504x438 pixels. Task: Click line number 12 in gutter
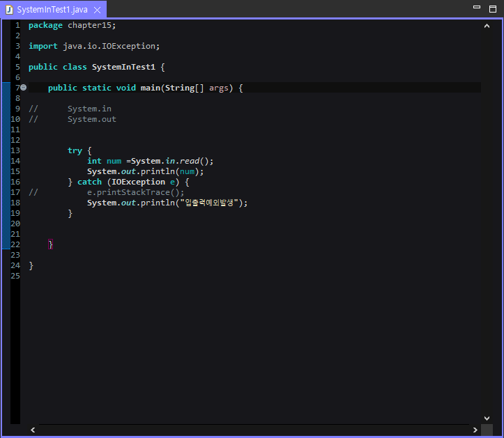click(15, 140)
